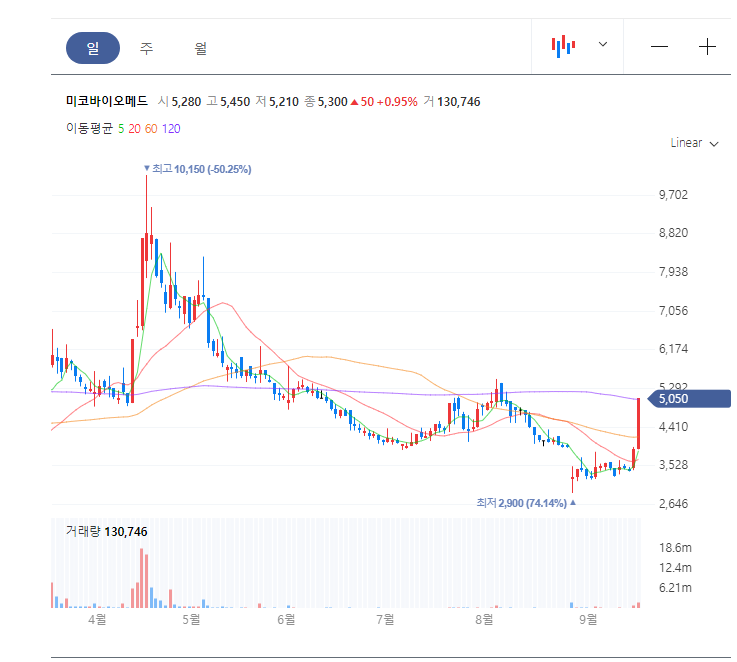Click the 종 5,300 close price value
Screen dimensions: 737x662
click(x=326, y=102)
